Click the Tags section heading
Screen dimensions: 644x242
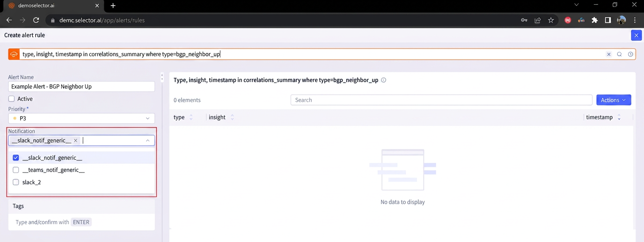click(x=18, y=206)
